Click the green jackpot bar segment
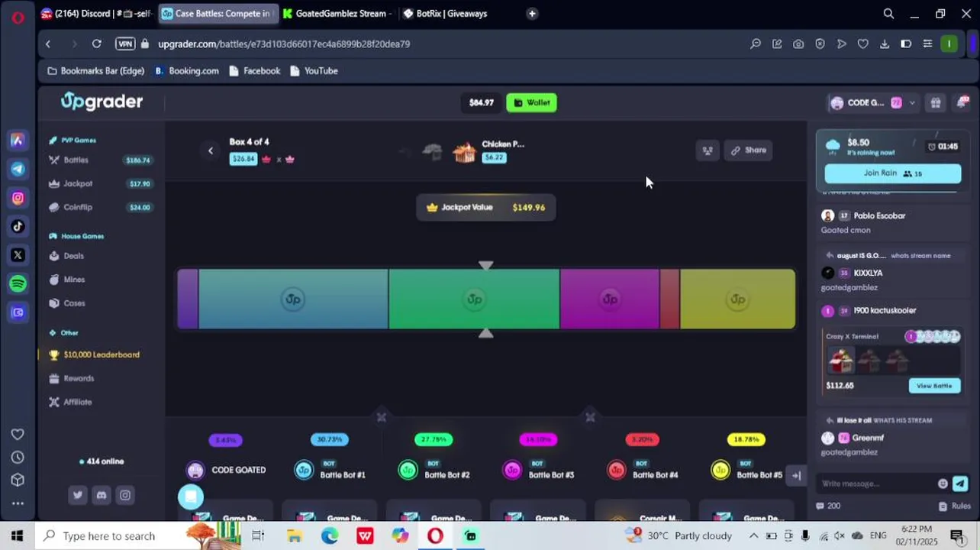 click(x=474, y=299)
